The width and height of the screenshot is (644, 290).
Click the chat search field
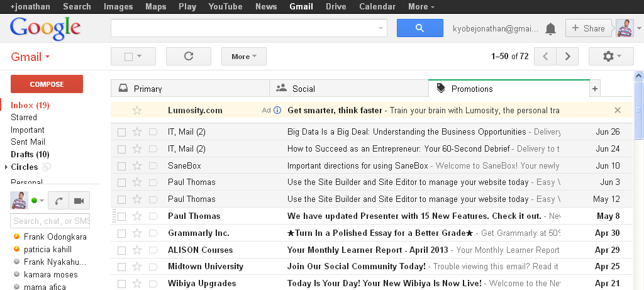tap(50, 221)
